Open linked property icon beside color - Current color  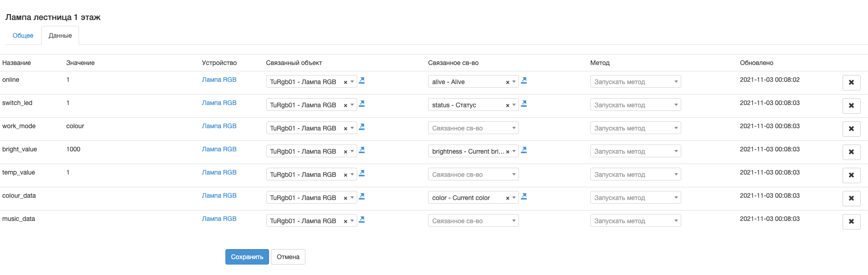click(524, 196)
